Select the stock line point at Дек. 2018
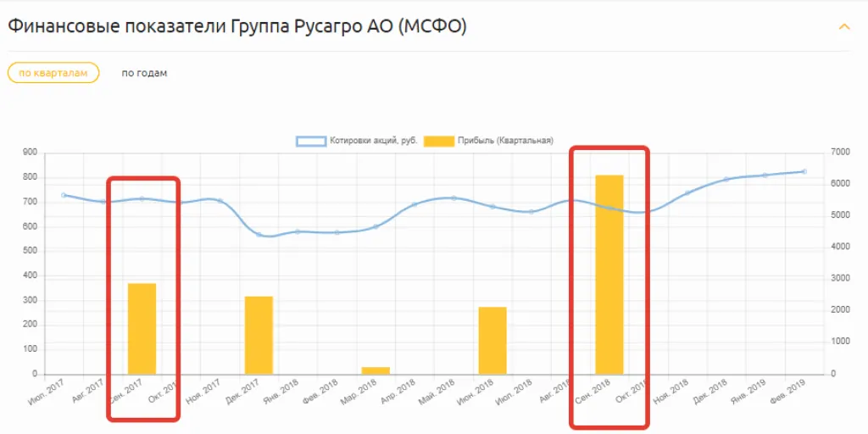Image resolution: width=868 pixels, height=434 pixels. (x=726, y=179)
